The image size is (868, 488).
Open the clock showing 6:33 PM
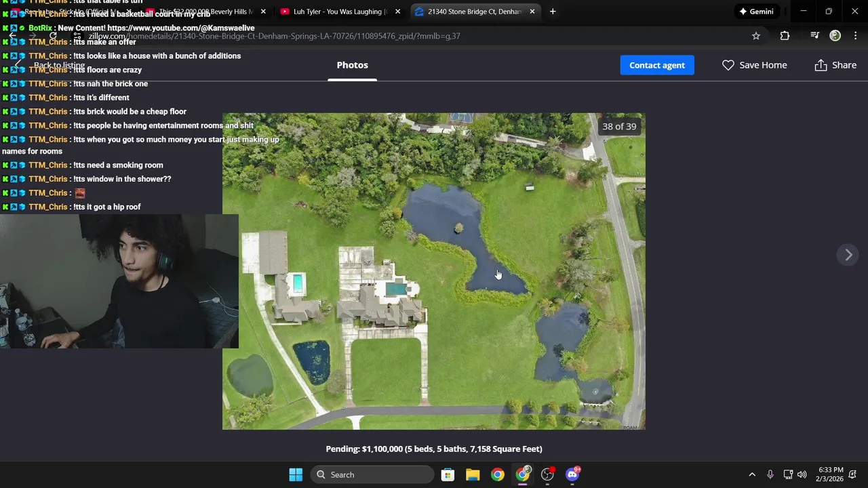point(831,474)
